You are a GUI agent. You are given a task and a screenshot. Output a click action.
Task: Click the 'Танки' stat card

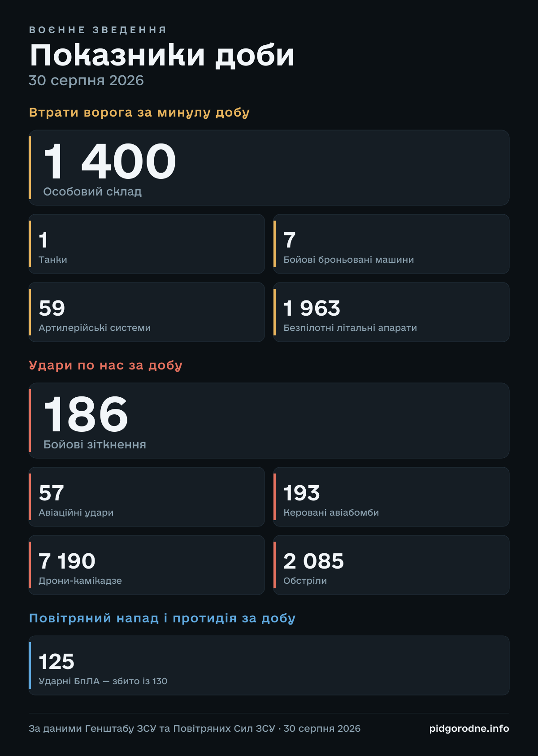tap(147, 244)
